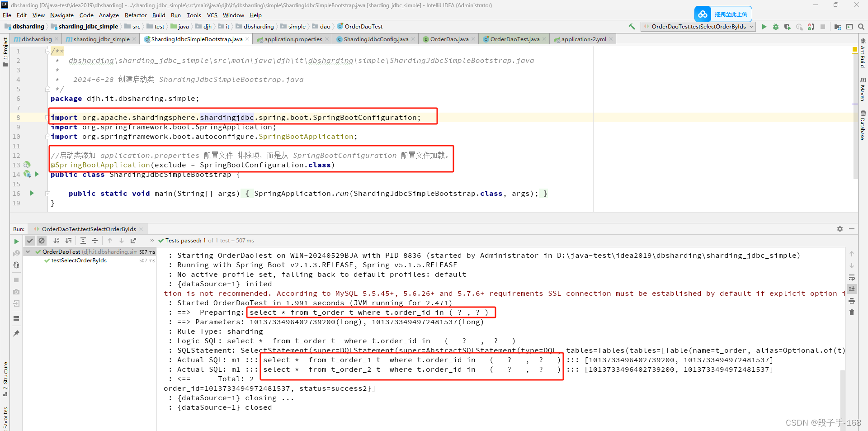Switch to OrderDao.java editor tab
This screenshot has height=431, width=868.
(x=449, y=39)
